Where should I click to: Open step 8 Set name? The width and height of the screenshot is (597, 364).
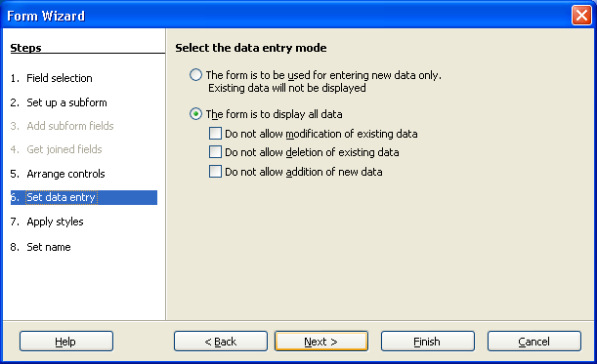point(41,247)
